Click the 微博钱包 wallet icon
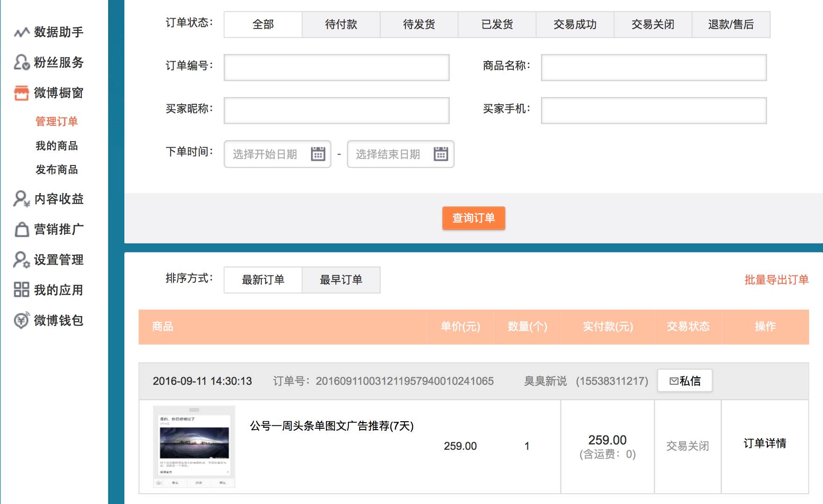The image size is (823, 504). (22, 320)
